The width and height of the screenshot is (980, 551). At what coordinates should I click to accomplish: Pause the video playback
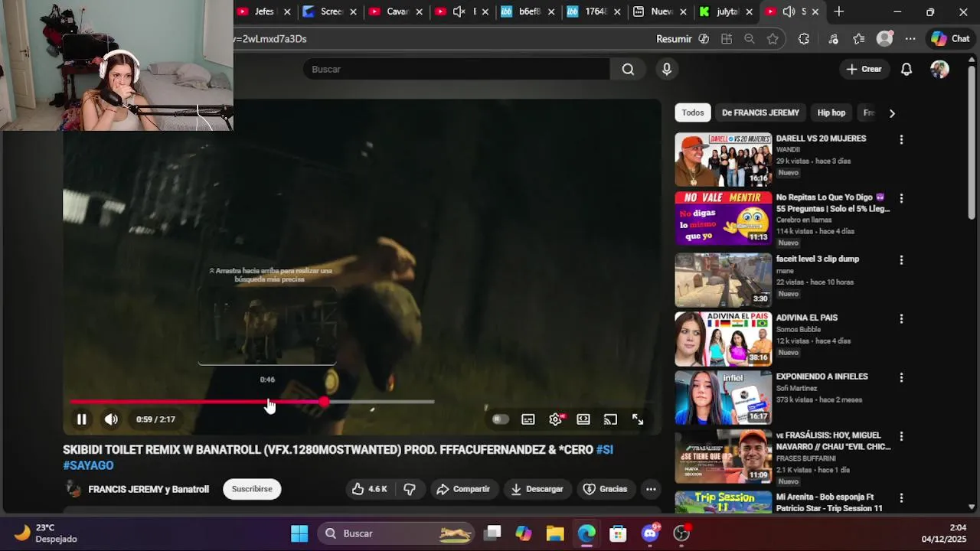[81, 419]
